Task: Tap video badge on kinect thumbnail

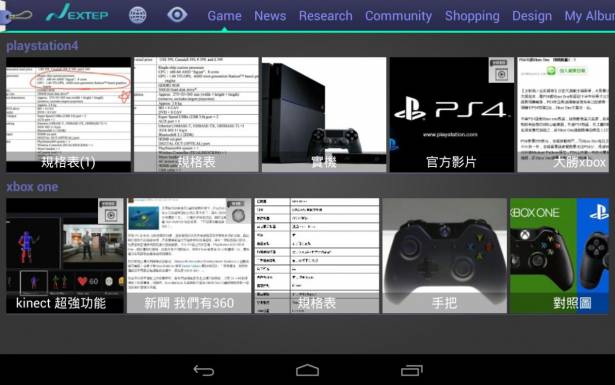Action: (x=111, y=211)
